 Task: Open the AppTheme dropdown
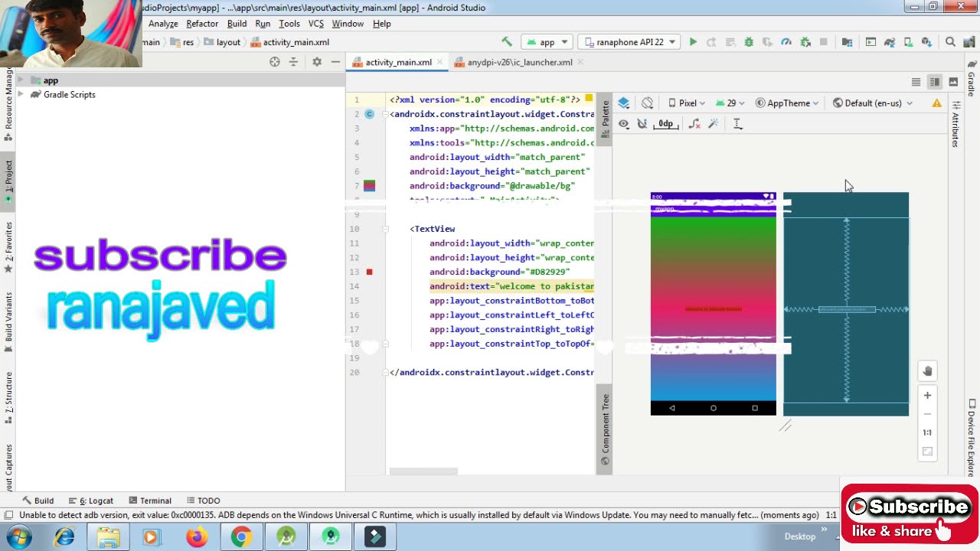tap(787, 103)
